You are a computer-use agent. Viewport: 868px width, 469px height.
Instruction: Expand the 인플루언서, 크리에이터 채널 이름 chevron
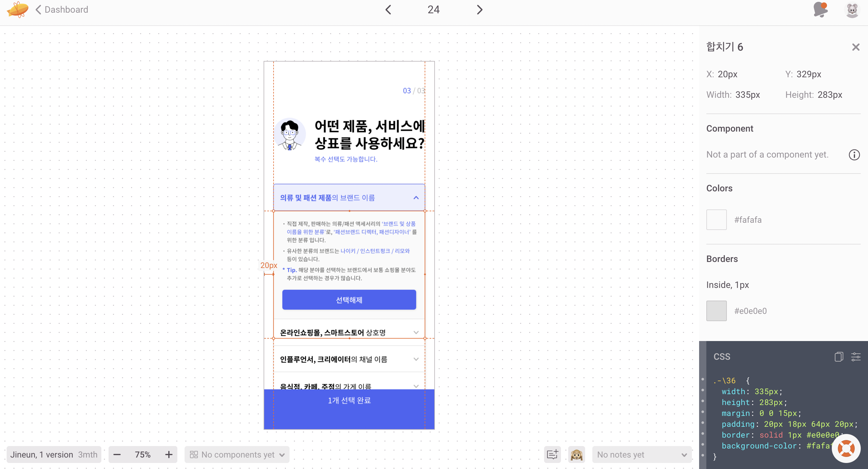pyautogui.click(x=416, y=359)
